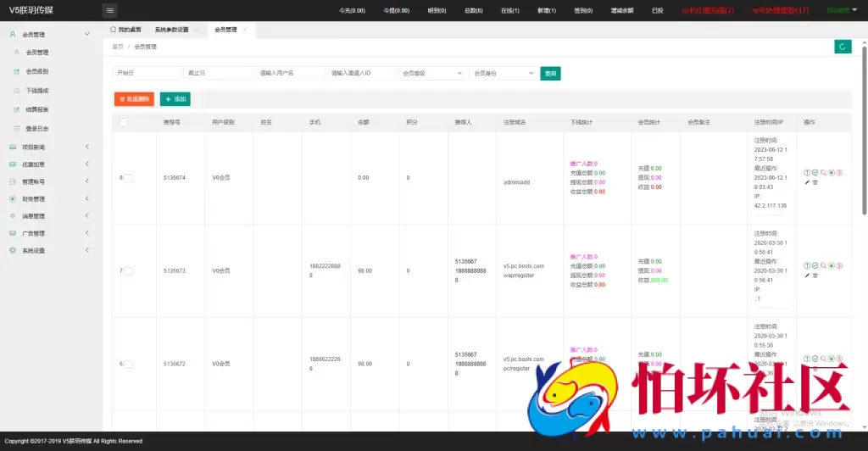Close the 系统参数设置 tab
The width and height of the screenshot is (868, 451).
click(197, 30)
